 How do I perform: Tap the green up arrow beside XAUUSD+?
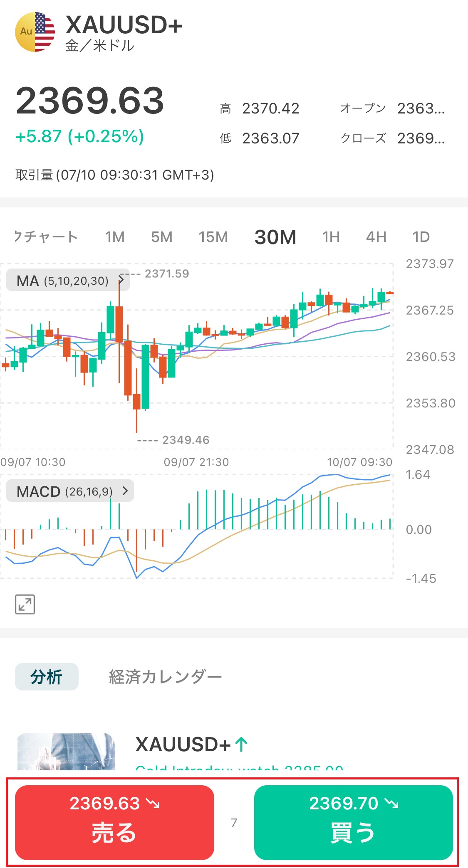point(241,745)
